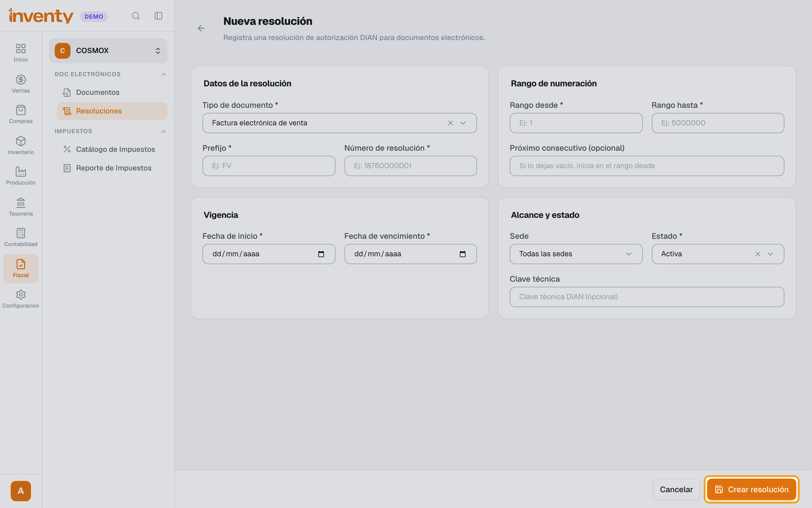Click the inventy logo

[41, 16]
